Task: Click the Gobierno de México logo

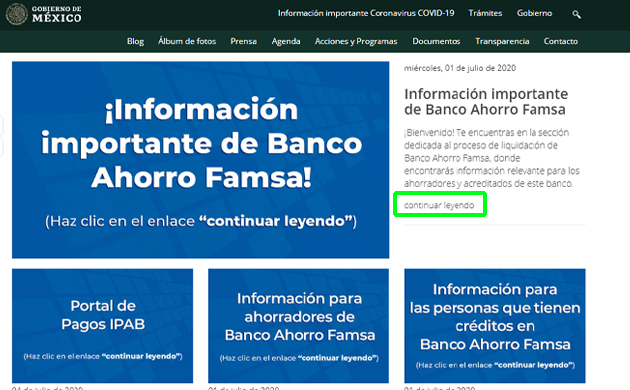Action: click(43, 14)
